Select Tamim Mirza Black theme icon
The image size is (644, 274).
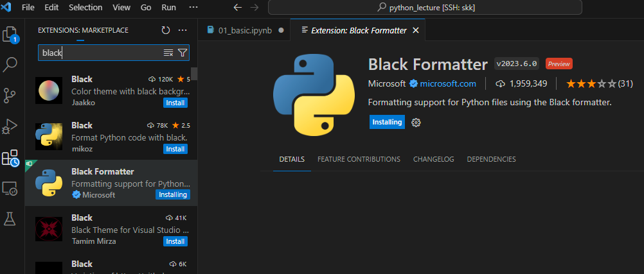pos(49,229)
